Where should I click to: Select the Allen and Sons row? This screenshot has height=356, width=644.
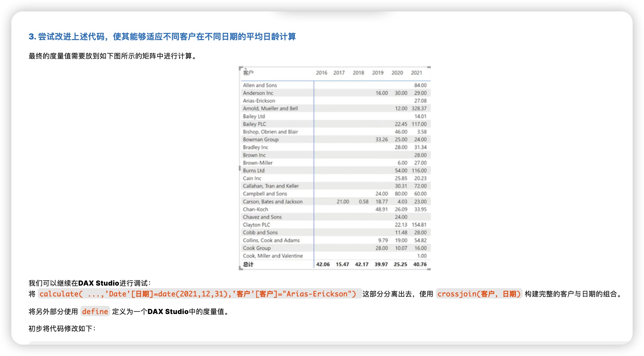pos(260,85)
